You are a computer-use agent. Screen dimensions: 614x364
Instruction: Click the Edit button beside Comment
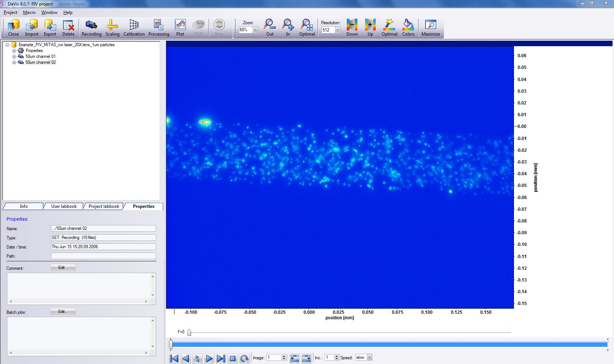pos(63,268)
